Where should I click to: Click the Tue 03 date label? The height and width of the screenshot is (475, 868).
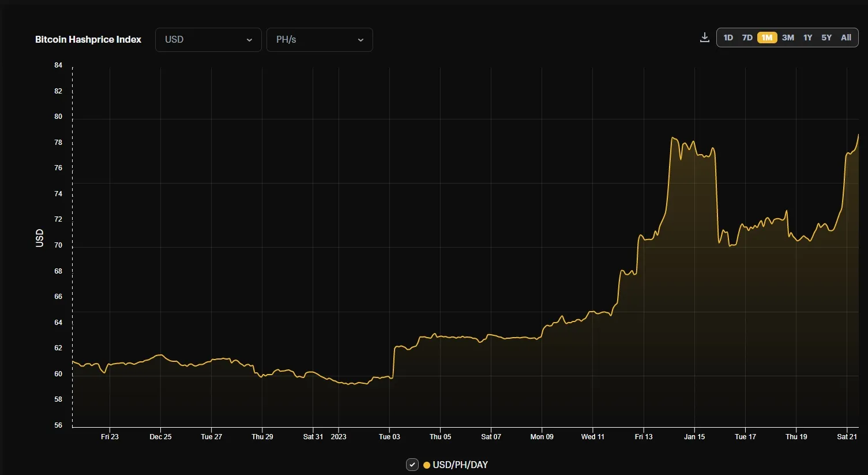(389, 437)
